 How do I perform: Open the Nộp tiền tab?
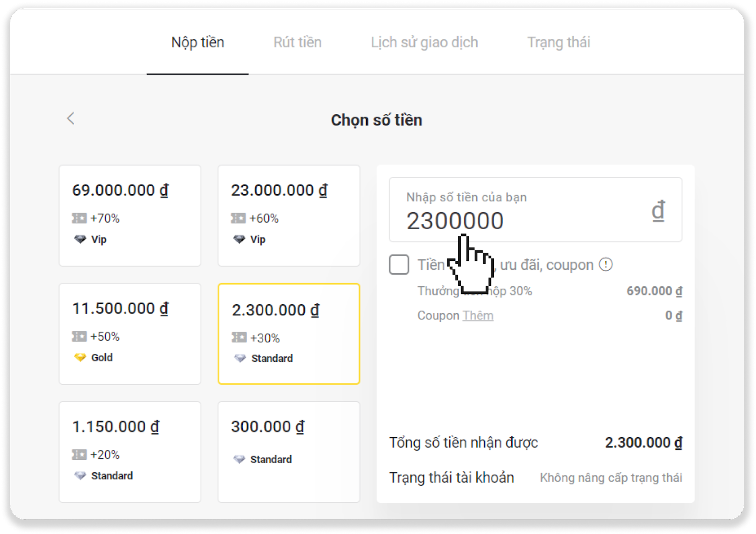[198, 43]
